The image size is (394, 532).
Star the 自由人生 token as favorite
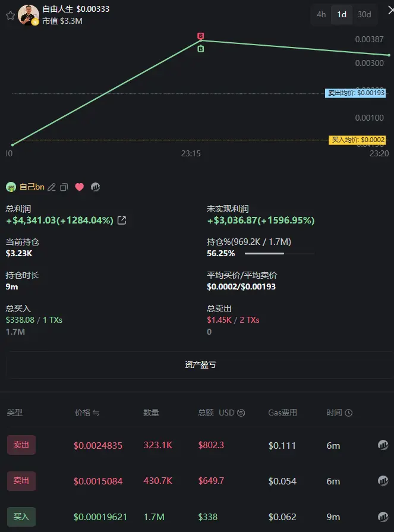pyautogui.click(x=11, y=15)
